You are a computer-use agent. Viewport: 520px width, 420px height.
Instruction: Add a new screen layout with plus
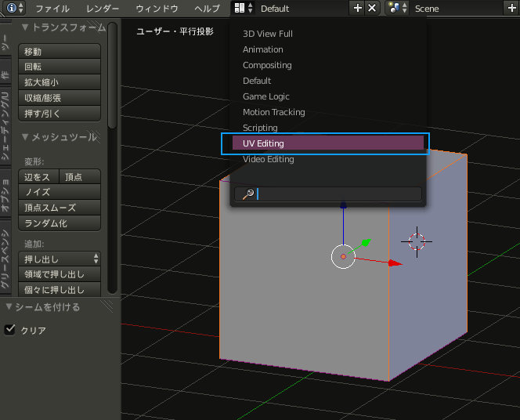click(358, 9)
